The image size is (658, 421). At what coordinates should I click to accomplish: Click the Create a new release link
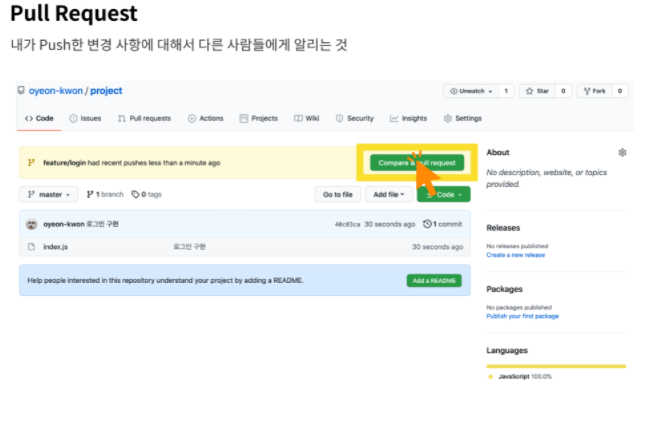pos(515,255)
